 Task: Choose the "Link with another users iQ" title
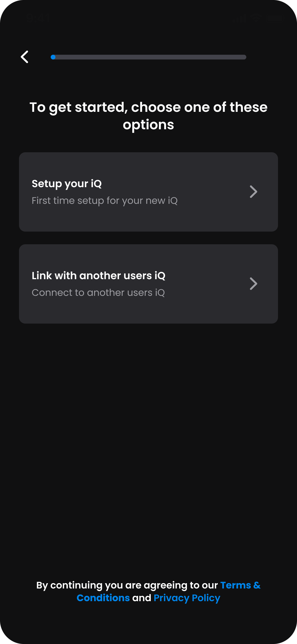pyautogui.click(x=98, y=276)
